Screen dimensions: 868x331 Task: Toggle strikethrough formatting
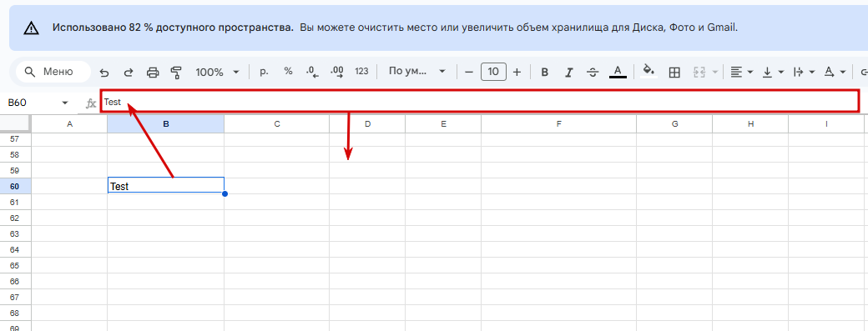593,72
